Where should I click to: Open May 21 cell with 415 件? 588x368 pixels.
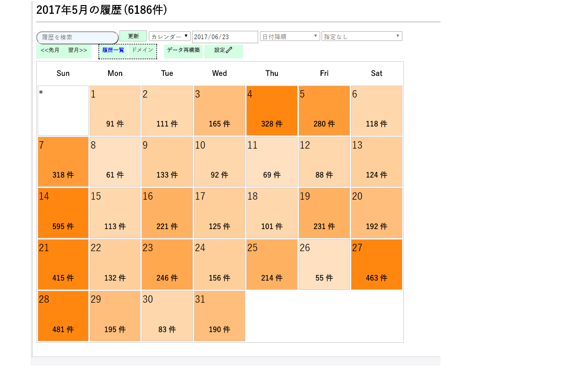pyautogui.click(x=63, y=264)
